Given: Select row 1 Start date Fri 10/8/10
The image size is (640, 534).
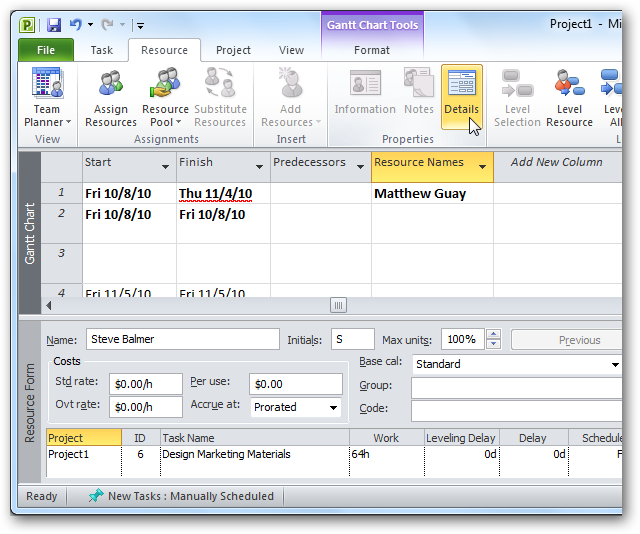Looking at the screenshot, I should tap(129, 193).
